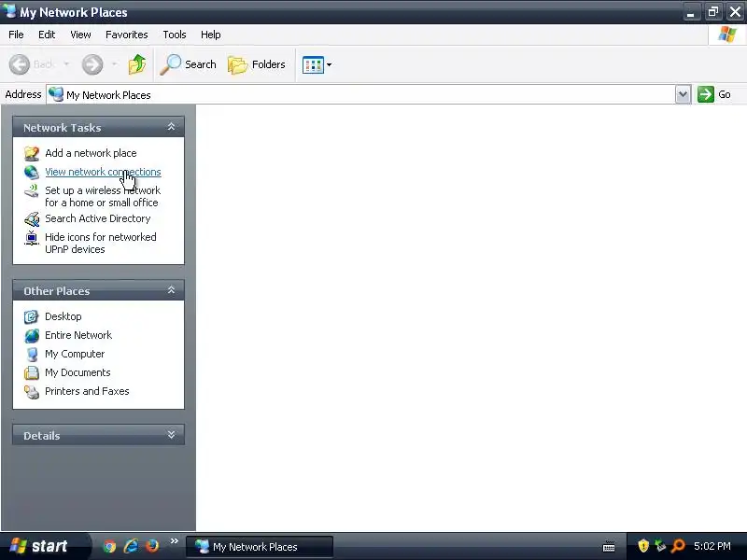The width and height of the screenshot is (747, 560).
Task: Click the wireless network setup icon
Action: [32, 191]
